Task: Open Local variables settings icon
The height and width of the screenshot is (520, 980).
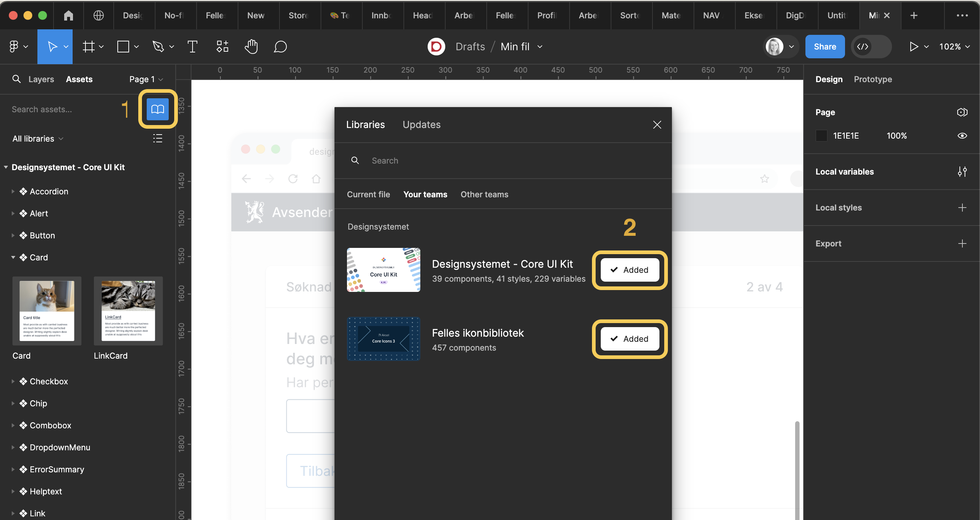Action: (x=962, y=172)
